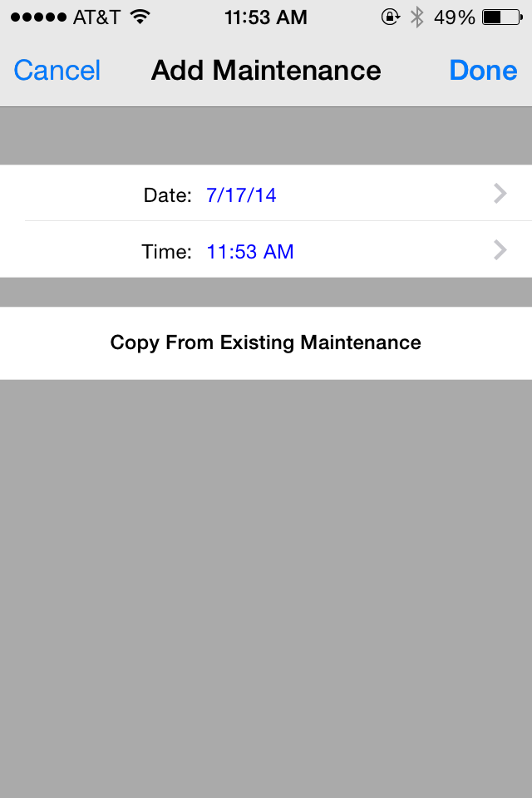Select the Time: label
Screen dimensions: 532x798
click(x=166, y=252)
